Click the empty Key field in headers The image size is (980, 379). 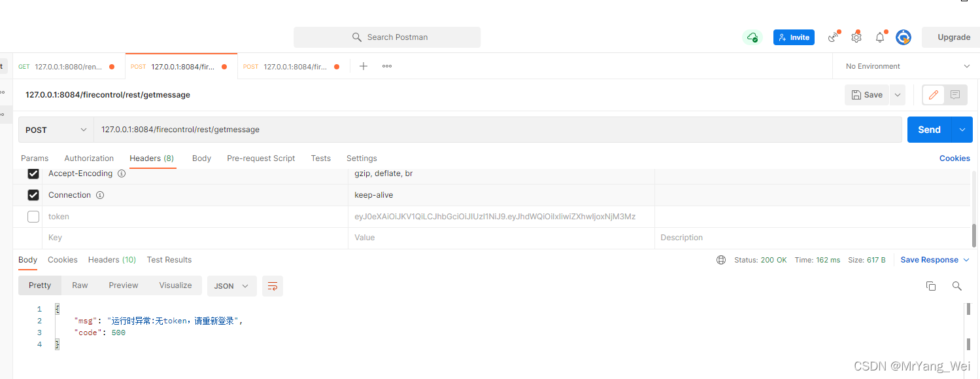click(x=195, y=238)
